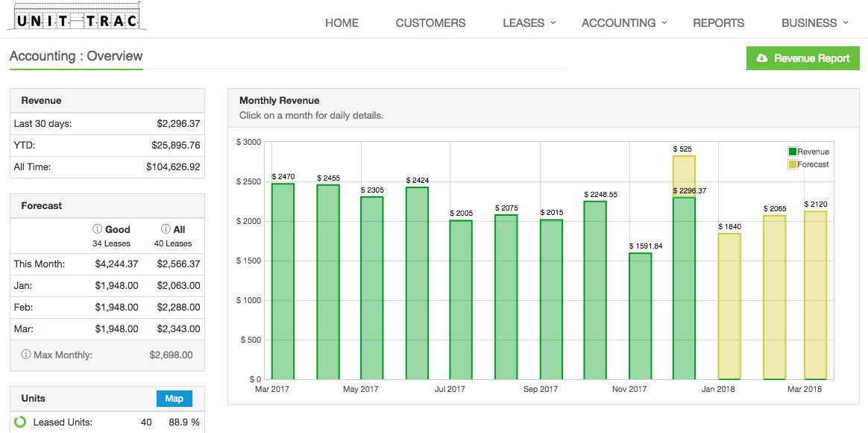Click the Max Monthly value $2,698.00
The width and height of the screenshot is (868, 433).
pyautogui.click(x=171, y=355)
